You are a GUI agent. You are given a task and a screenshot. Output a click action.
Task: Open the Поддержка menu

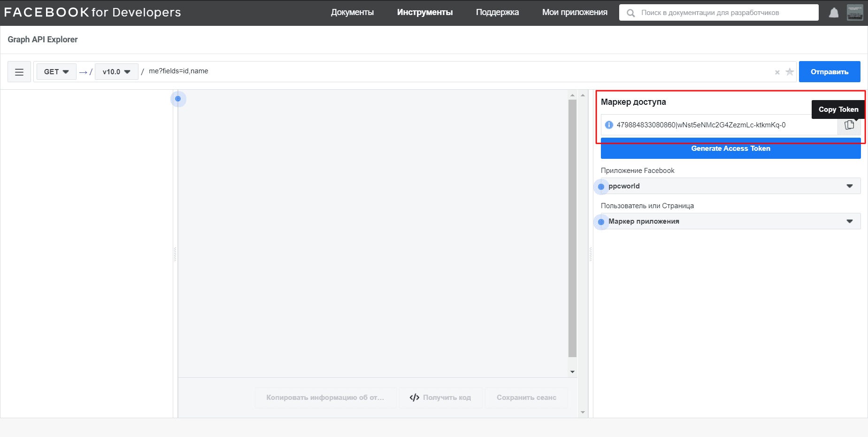497,12
